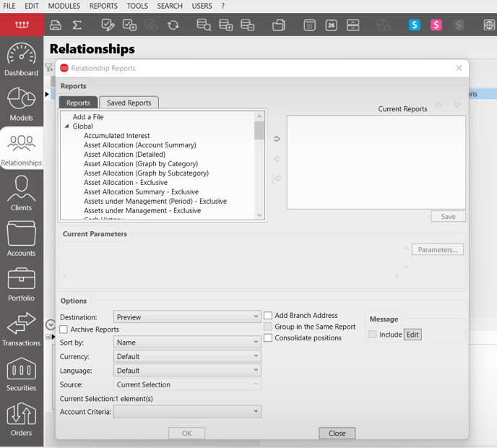Click the Close button in dialog
This screenshot has width=497, height=448.
337,434
